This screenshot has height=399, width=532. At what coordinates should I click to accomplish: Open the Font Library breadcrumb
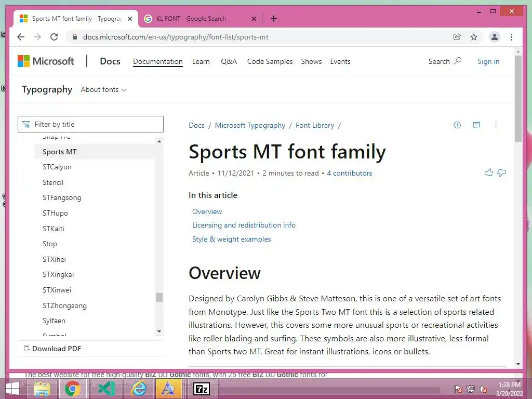(x=315, y=125)
